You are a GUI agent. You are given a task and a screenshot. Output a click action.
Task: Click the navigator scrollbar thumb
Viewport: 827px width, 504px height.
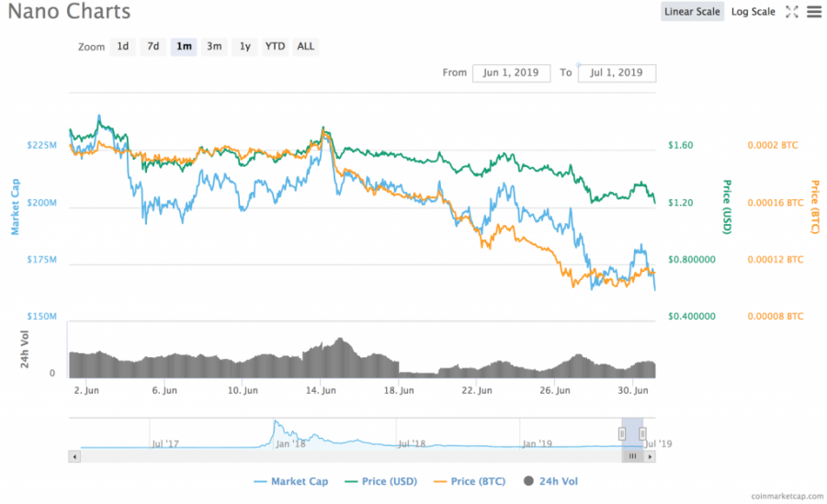tap(632, 456)
